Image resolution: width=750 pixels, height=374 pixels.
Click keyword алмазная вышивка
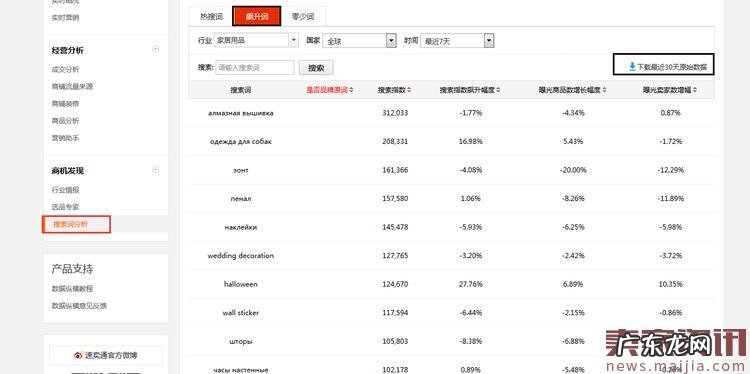click(x=241, y=113)
